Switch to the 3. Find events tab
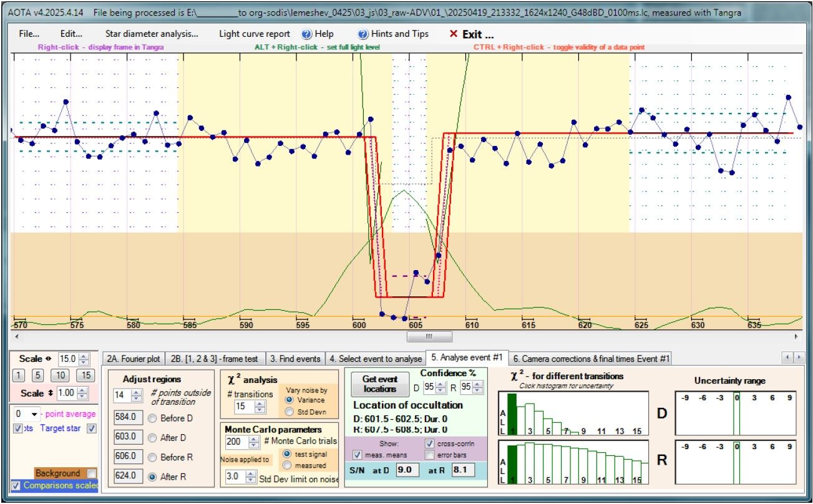Screen dimensions: 813x504 point(295,359)
